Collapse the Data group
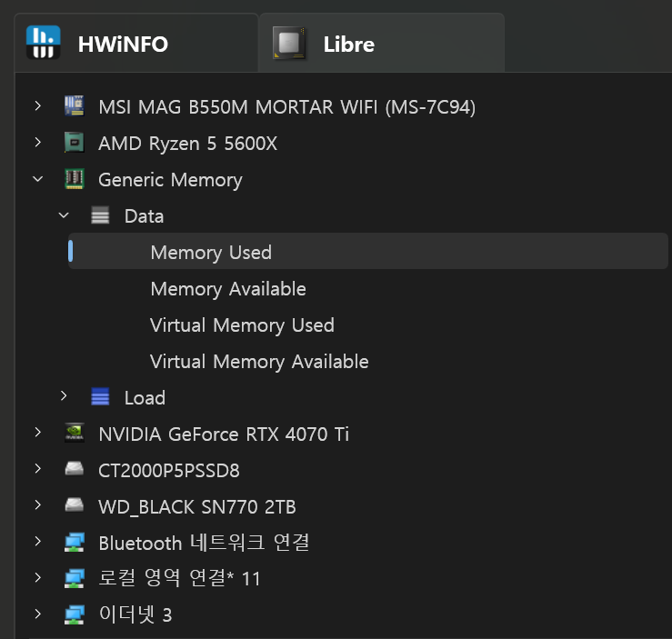Screen dimensions: 672x639 [x=64, y=215]
